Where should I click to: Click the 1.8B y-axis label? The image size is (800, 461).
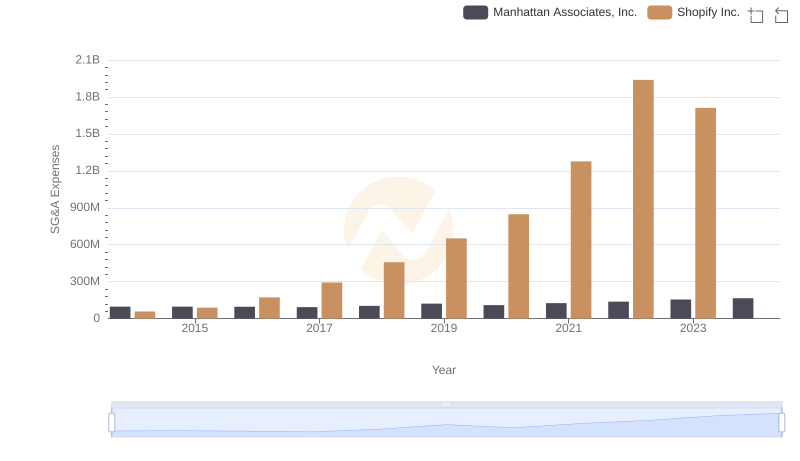87,97
